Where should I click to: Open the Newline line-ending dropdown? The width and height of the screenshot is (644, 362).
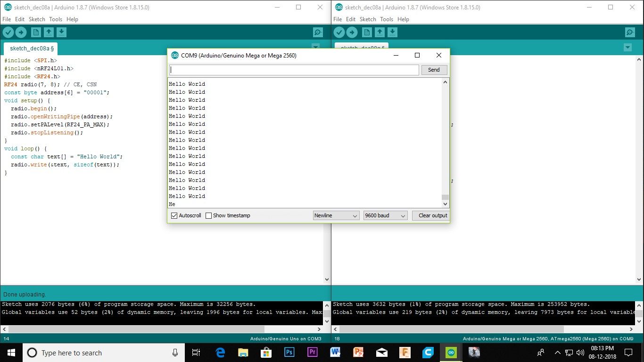(x=337, y=215)
